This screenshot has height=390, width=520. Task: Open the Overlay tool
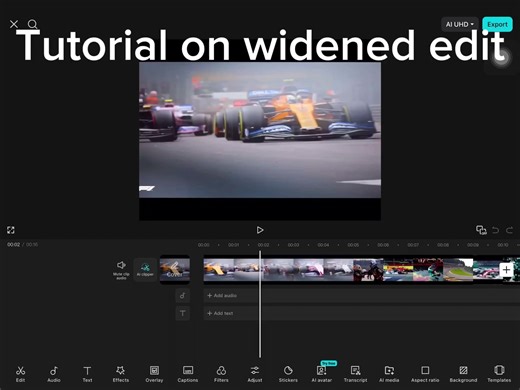pyautogui.click(x=154, y=374)
